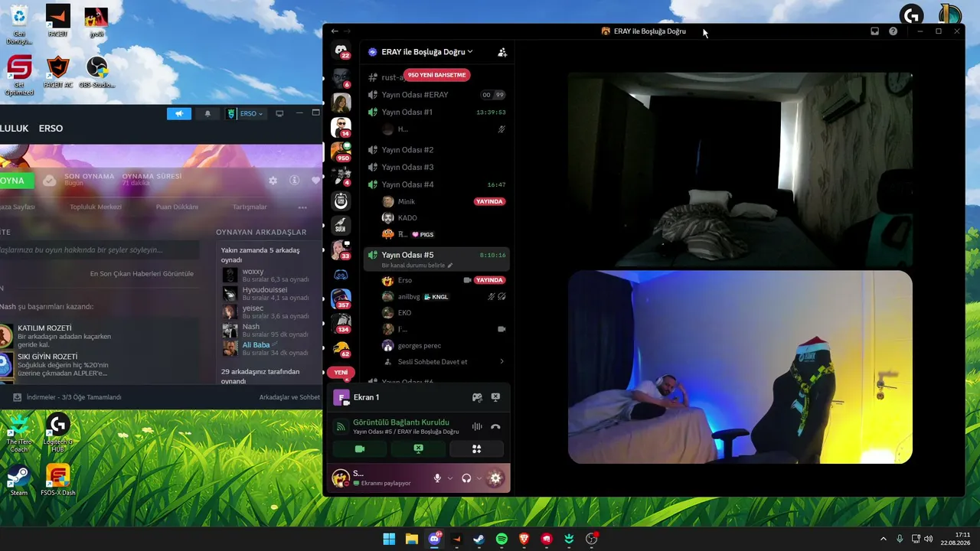980x551 pixels.
Task: Toggle camera on in voice panel
Action: pyautogui.click(x=360, y=449)
